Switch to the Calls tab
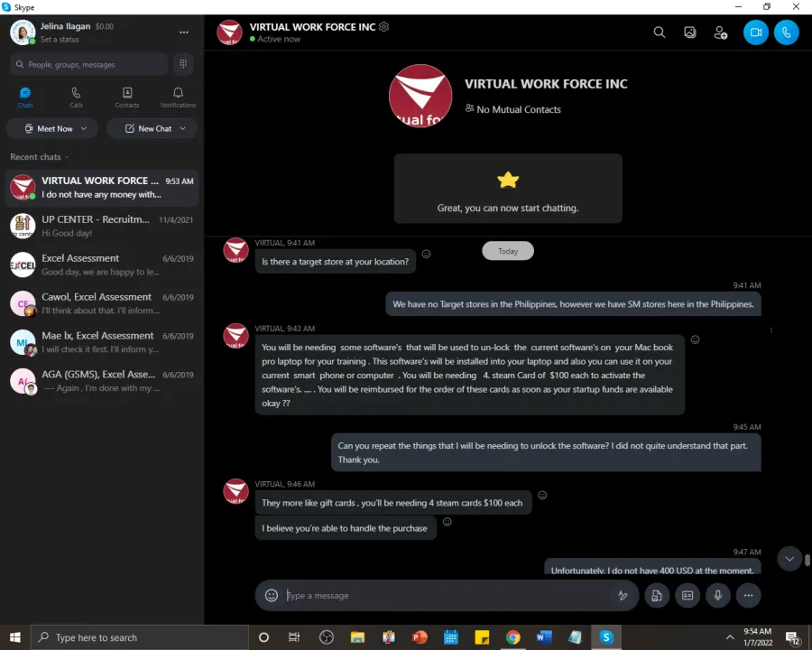The width and height of the screenshot is (812, 650). (x=76, y=97)
